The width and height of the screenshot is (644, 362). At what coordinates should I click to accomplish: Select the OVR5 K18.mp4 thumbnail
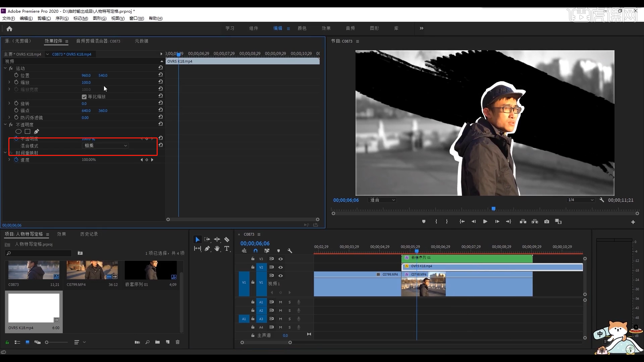(34, 308)
